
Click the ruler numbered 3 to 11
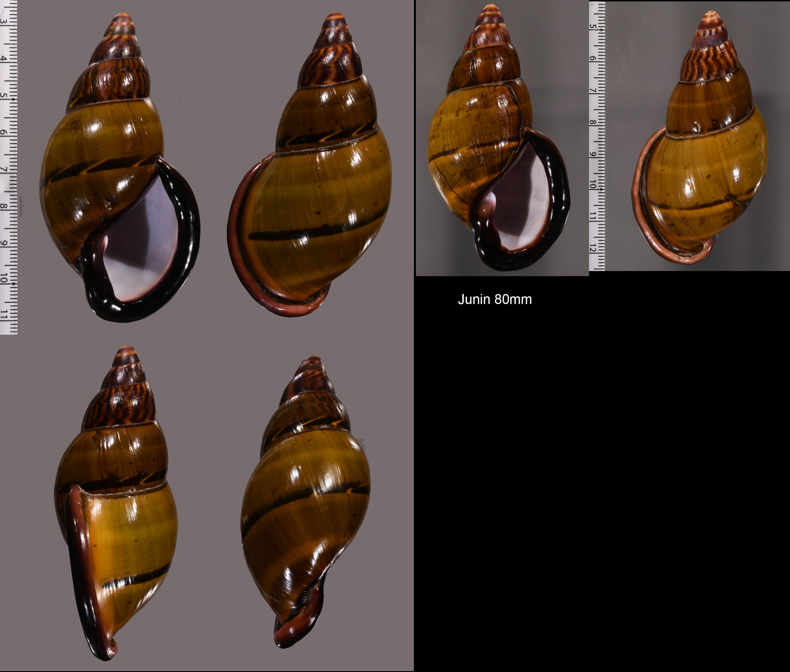9,168
